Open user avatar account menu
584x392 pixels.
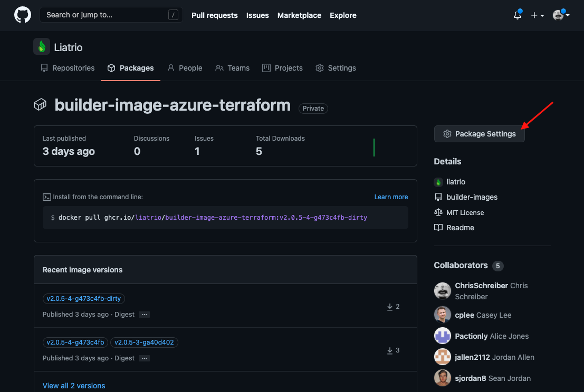click(x=561, y=15)
